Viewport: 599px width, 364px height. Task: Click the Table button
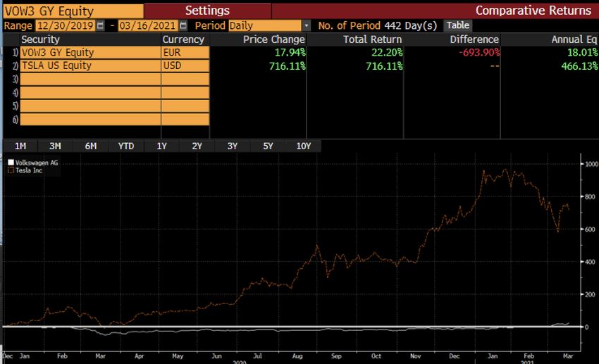(x=457, y=25)
